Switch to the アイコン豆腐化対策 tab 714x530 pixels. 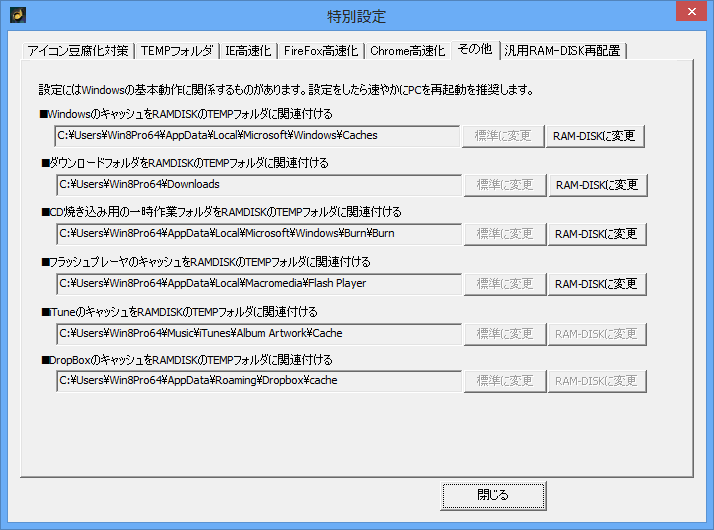coord(78,50)
